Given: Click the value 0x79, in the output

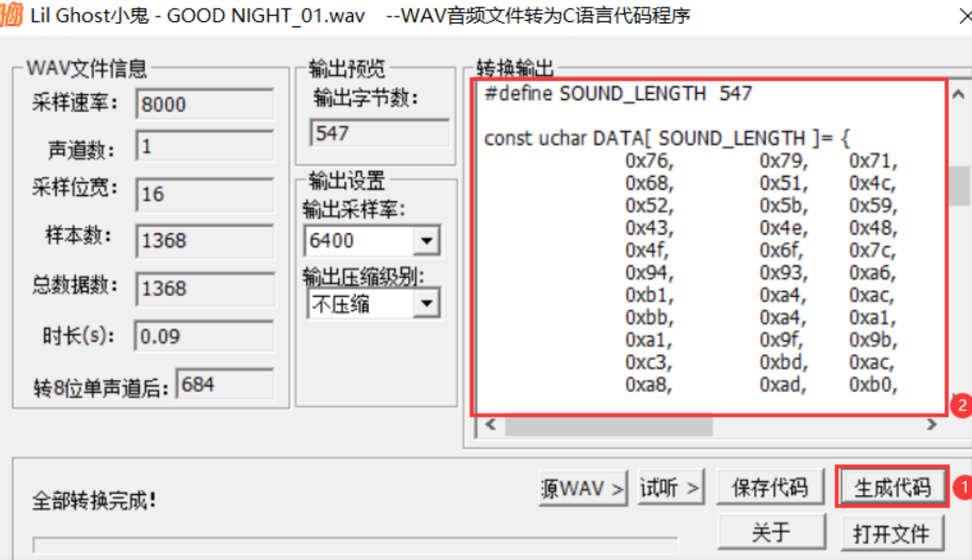Looking at the screenshot, I should [784, 161].
